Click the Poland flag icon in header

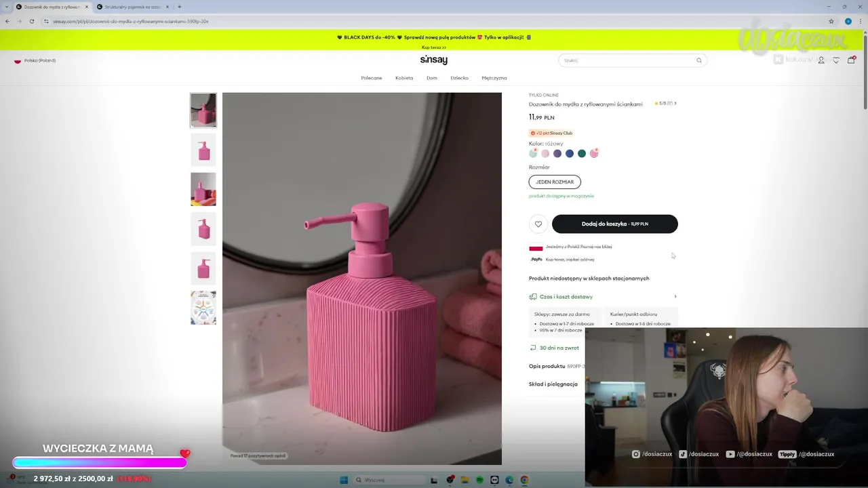point(18,60)
